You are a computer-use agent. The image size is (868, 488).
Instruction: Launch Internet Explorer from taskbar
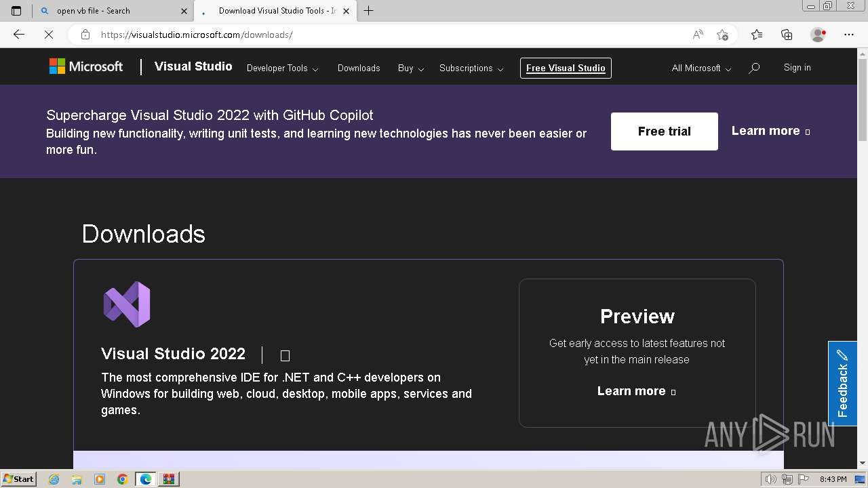tap(54, 479)
